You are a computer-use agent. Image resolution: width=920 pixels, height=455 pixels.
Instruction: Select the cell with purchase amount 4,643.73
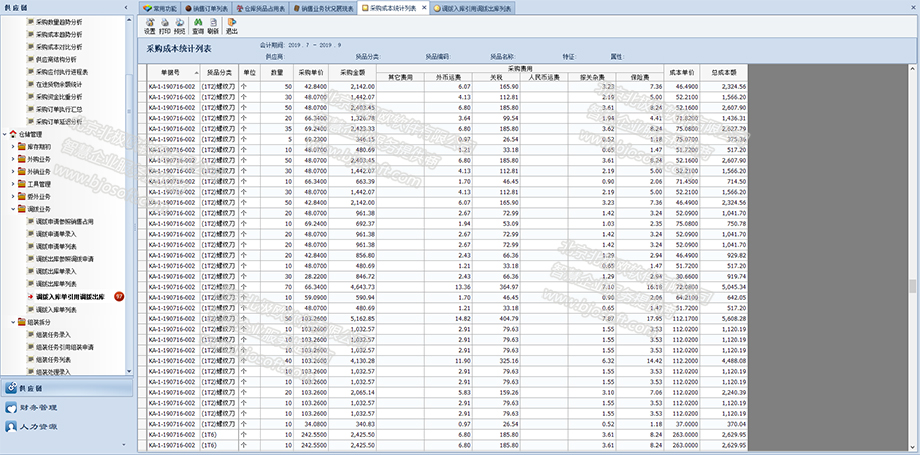[x=353, y=287]
